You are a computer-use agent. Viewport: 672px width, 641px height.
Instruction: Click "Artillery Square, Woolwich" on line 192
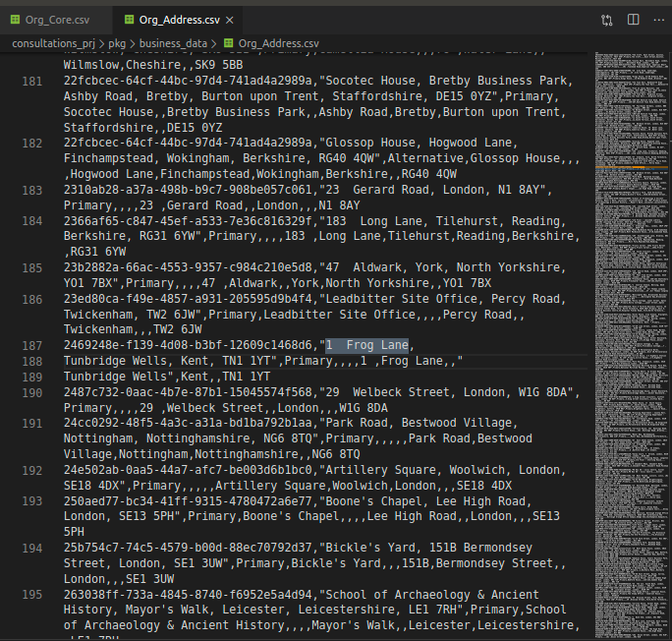point(415,470)
